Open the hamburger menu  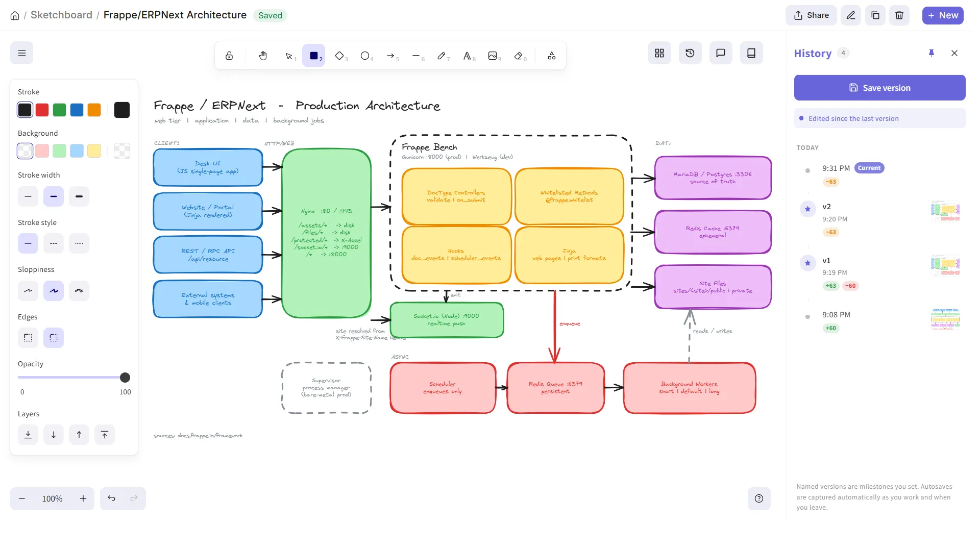coord(21,53)
